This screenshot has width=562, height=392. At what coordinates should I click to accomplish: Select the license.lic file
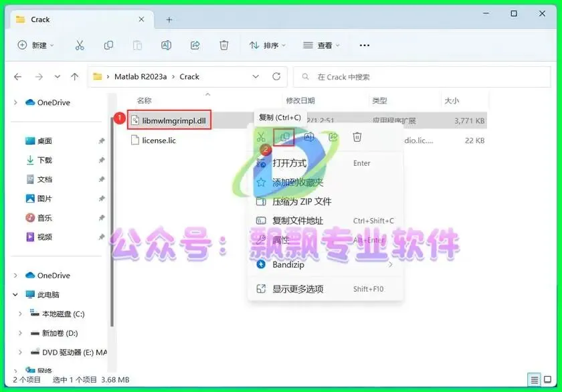tap(159, 140)
